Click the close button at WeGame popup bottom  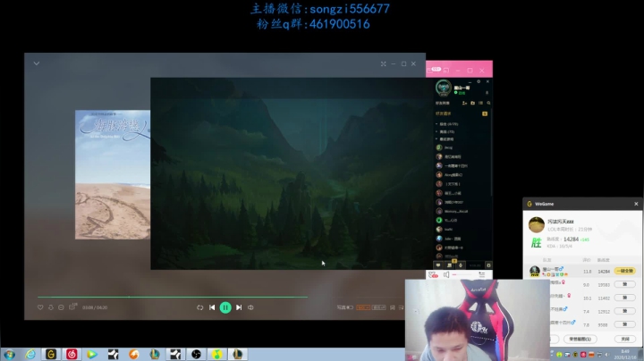click(x=625, y=339)
